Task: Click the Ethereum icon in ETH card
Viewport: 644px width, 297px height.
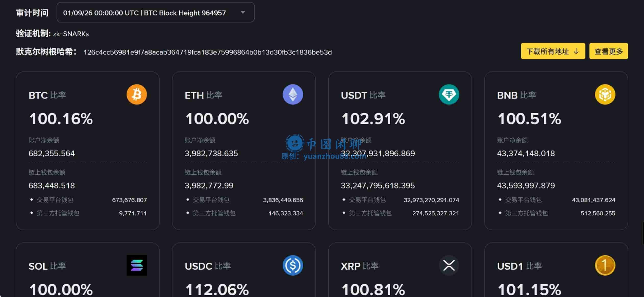Action: click(x=293, y=94)
